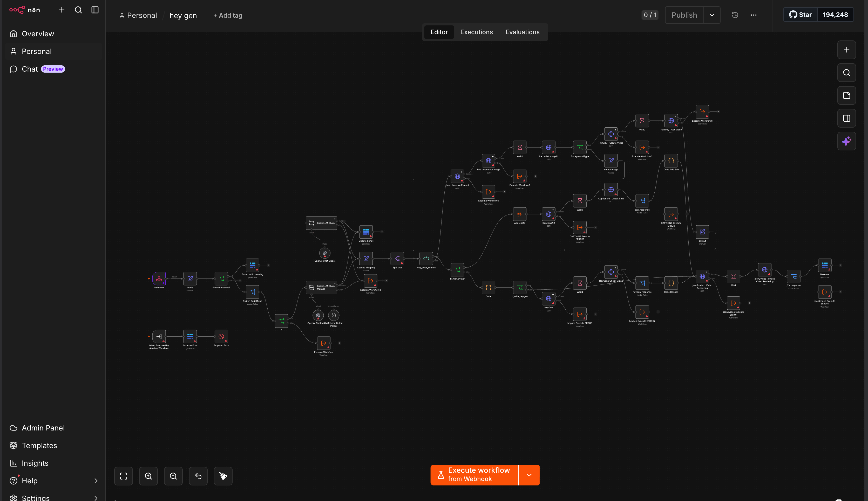Click the Split Out node
The image size is (868, 501).
397,259
